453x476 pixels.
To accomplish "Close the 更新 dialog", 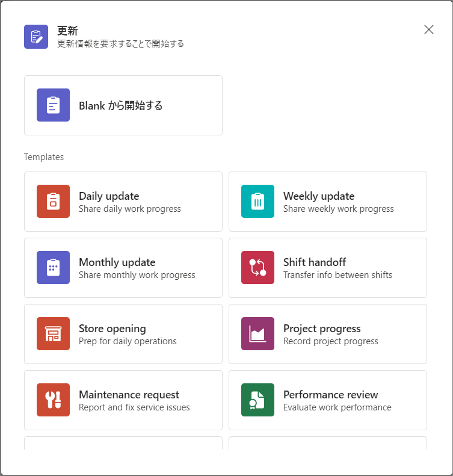I will pyautogui.click(x=429, y=29).
